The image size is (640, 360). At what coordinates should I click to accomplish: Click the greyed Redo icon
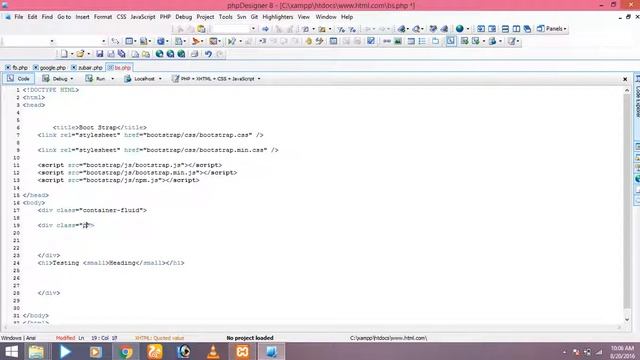click(220, 54)
